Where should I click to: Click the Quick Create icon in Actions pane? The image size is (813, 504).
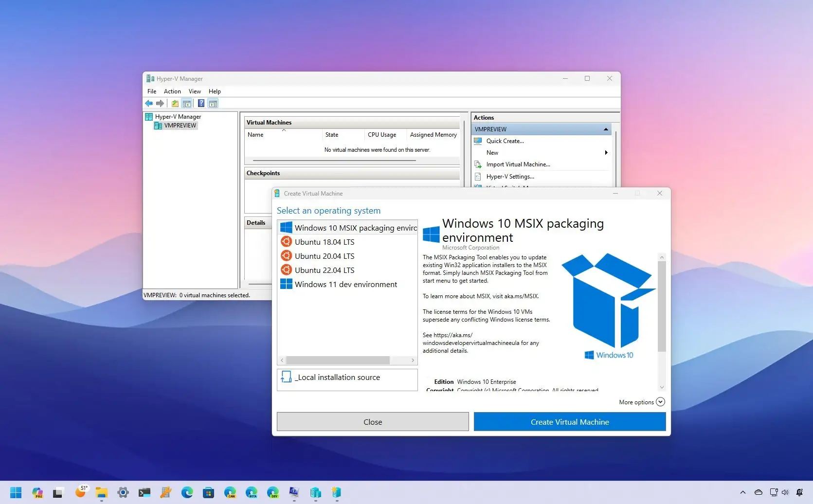[x=478, y=141]
